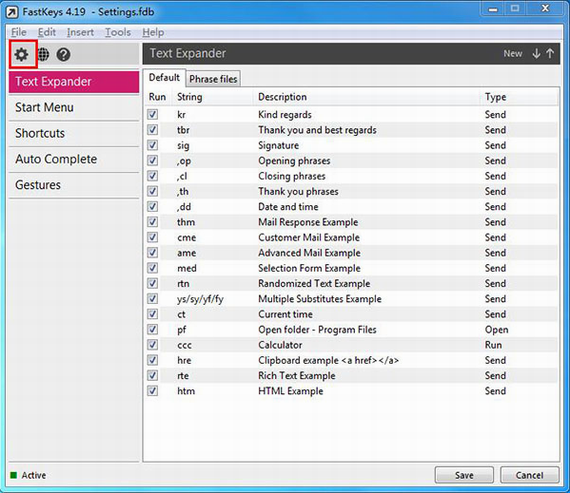570x493 pixels.
Task: Sort by the String column header
Action: tap(212, 97)
